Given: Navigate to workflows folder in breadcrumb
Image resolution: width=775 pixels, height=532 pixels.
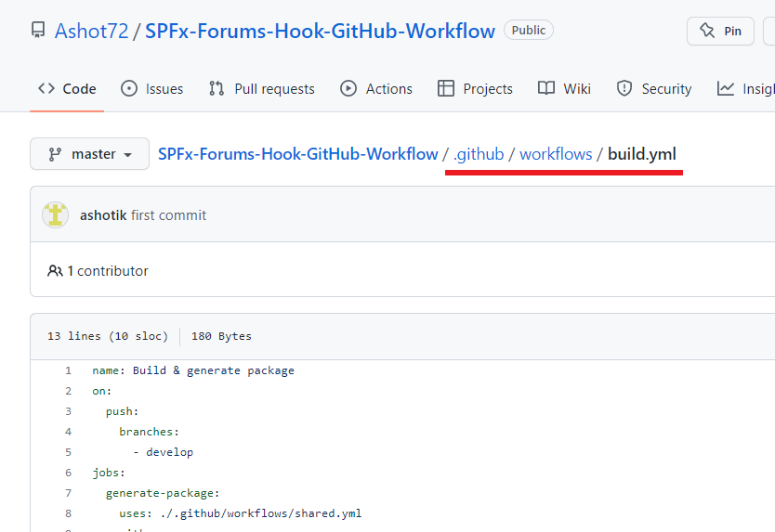Looking at the screenshot, I should coord(556,154).
